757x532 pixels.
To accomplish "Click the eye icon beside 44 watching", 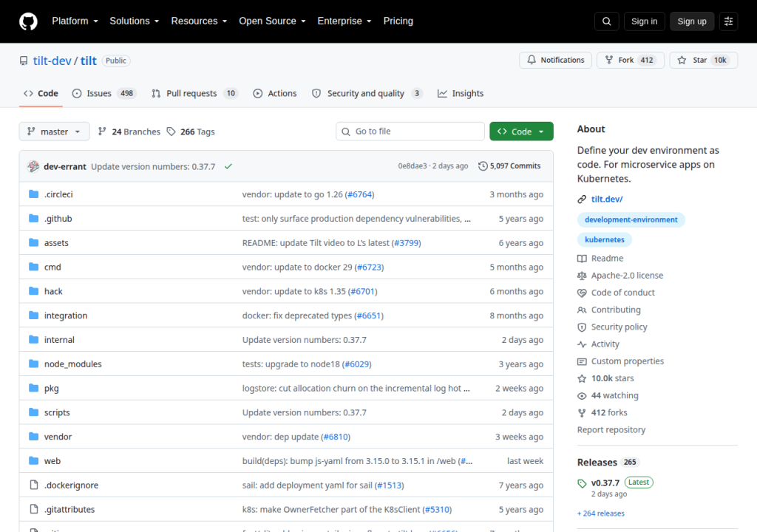I will pyautogui.click(x=582, y=396).
